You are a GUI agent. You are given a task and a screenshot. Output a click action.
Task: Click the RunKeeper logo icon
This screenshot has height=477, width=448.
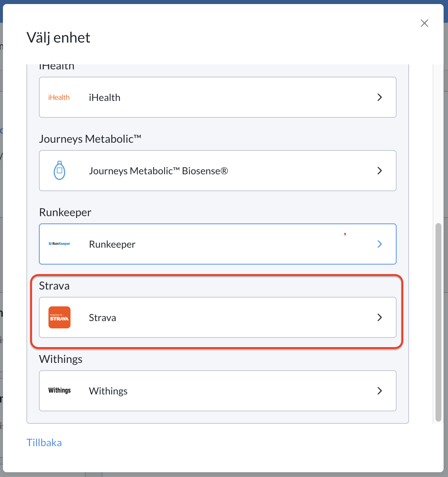59,244
